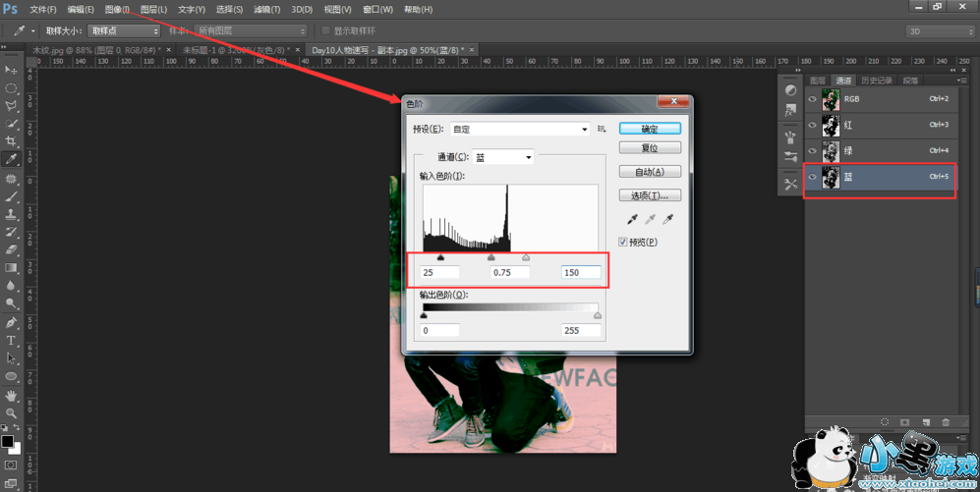Select the Healing Brush tool

[x=11, y=179]
